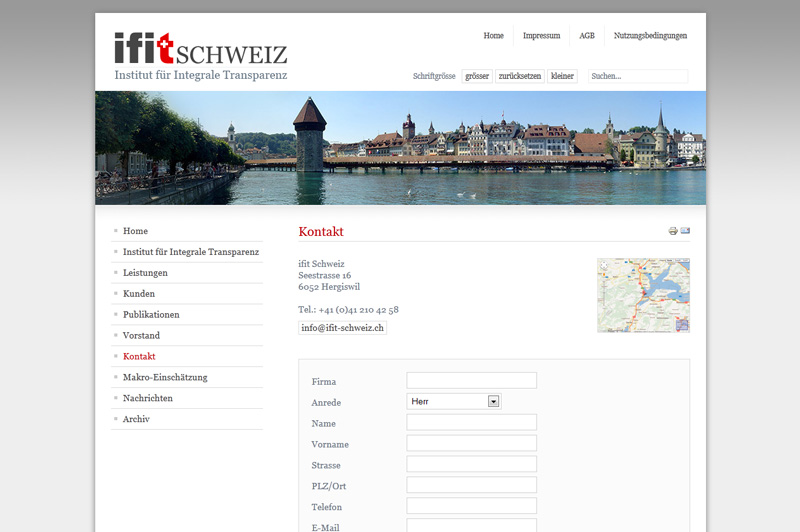Select Leistungen in the sidebar menu
800x532 pixels.
click(145, 273)
